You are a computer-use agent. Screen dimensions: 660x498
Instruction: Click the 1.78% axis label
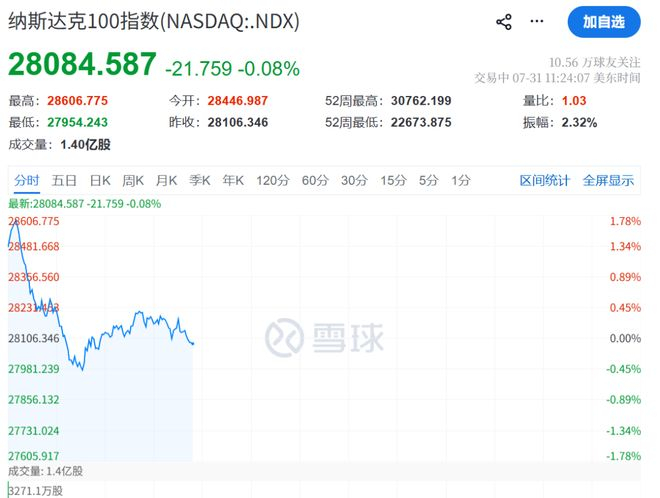pos(625,221)
